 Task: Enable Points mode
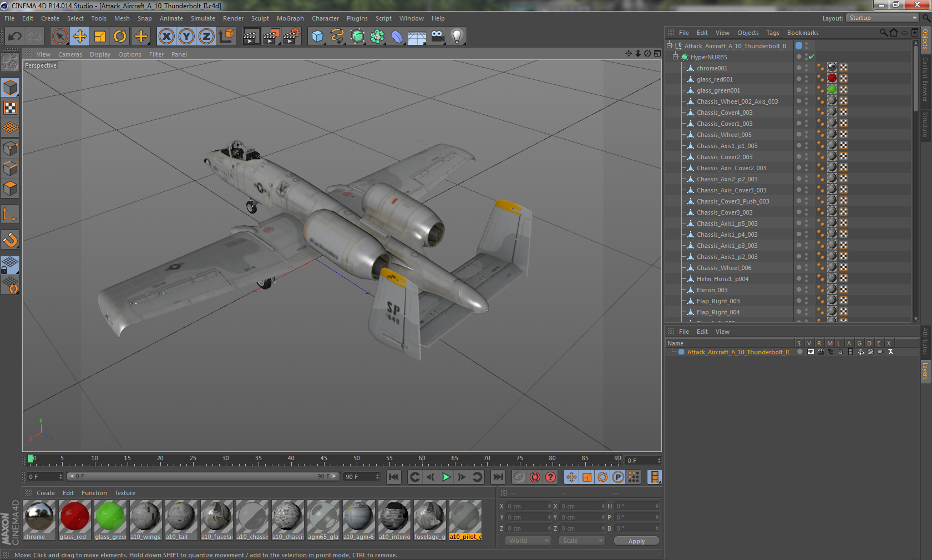tap(10, 149)
